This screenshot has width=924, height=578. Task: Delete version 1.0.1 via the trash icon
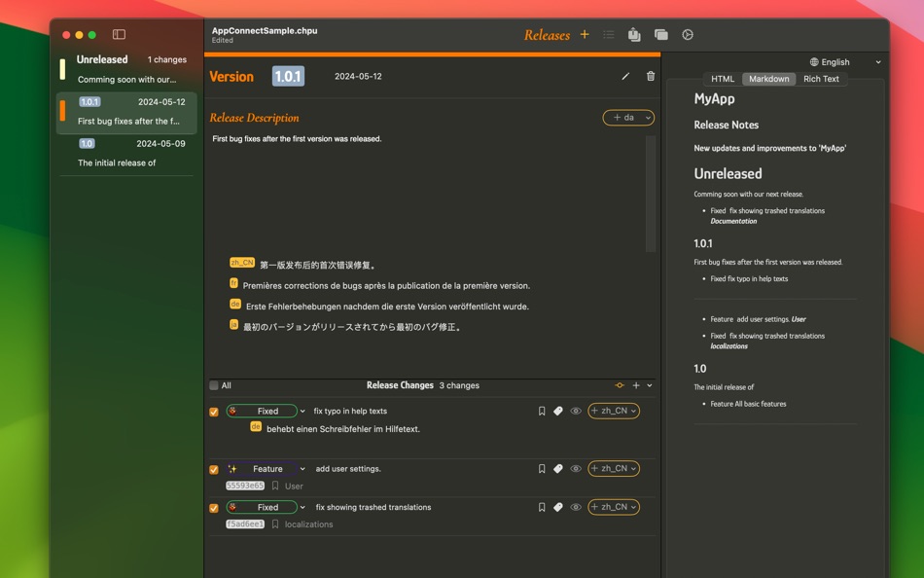click(x=650, y=76)
